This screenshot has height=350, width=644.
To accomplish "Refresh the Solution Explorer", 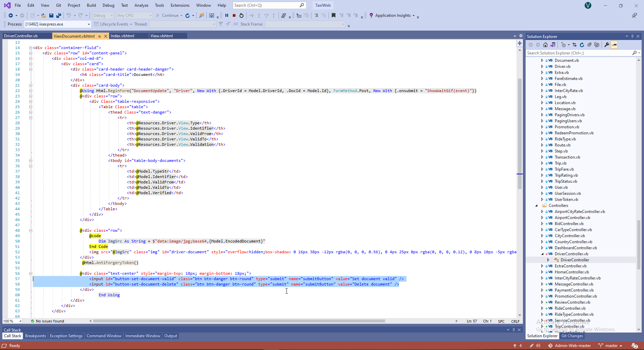I will (x=582, y=45).
